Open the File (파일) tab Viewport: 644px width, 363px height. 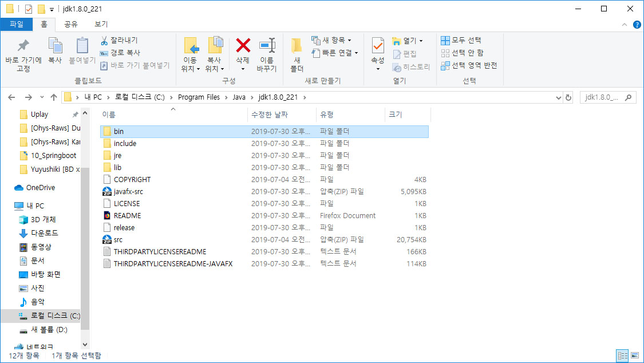coord(17,24)
